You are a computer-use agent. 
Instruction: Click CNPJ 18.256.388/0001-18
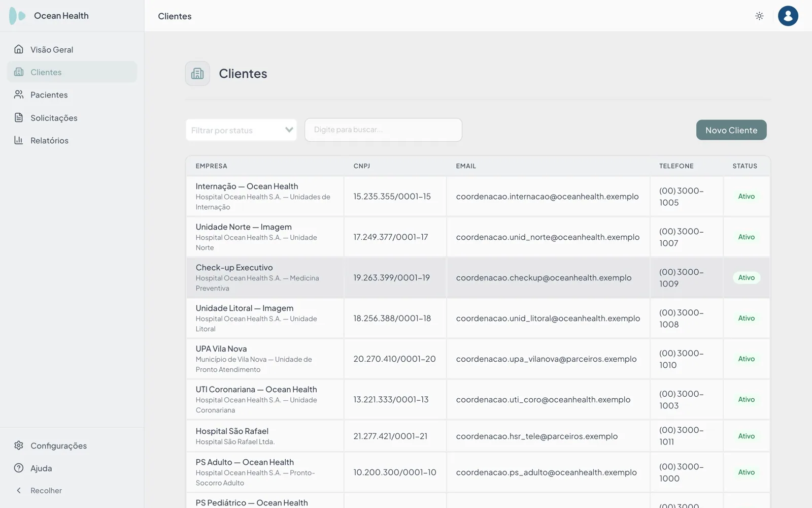click(x=392, y=319)
